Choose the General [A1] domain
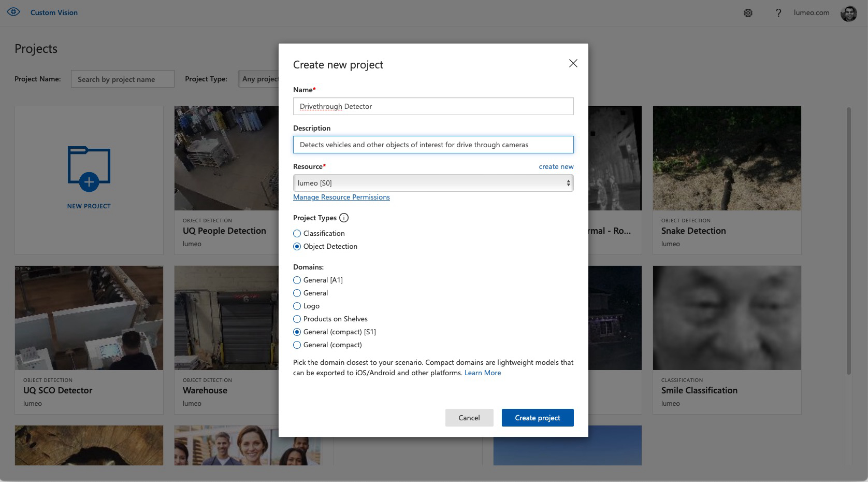The height and width of the screenshot is (482, 868). 297,280
